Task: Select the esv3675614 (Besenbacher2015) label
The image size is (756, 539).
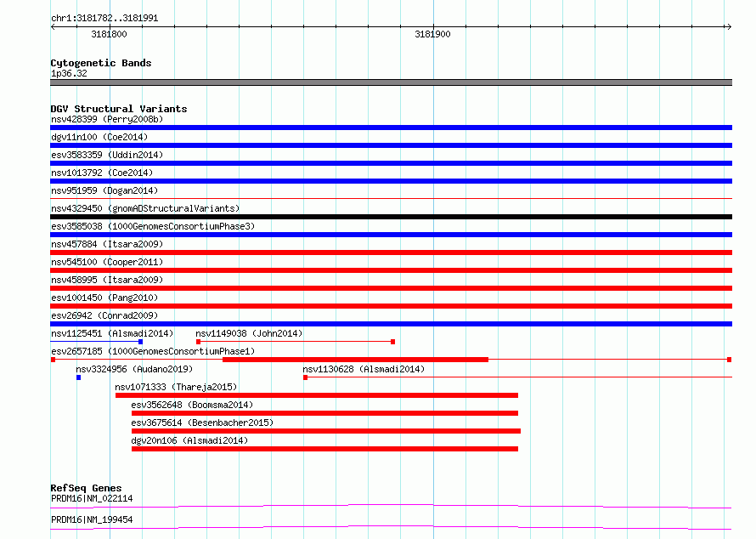Action: point(202,423)
